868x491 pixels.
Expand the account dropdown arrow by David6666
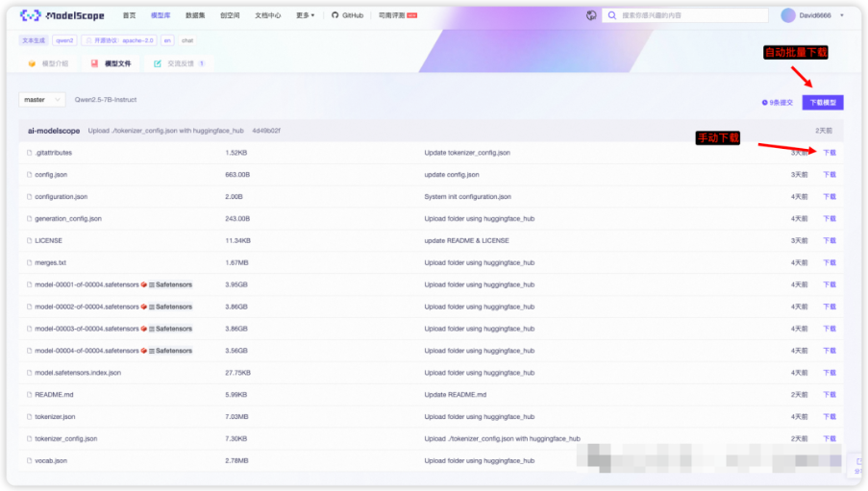[842, 15]
